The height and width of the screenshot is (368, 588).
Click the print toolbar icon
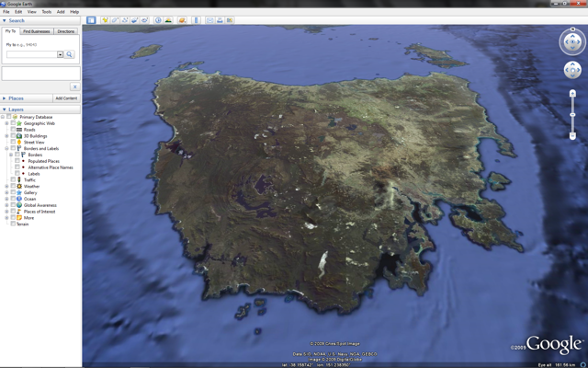pyautogui.click(x=220, y=20)
